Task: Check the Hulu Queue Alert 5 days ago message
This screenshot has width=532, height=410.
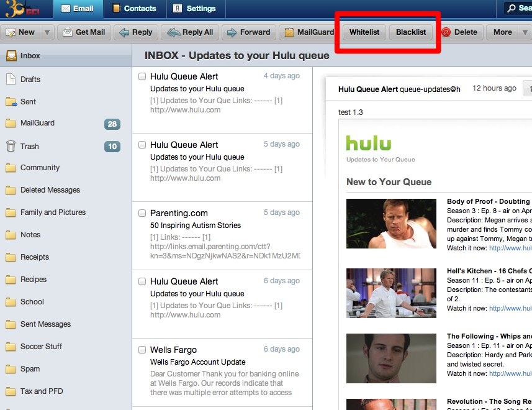Action: (142, 145)
